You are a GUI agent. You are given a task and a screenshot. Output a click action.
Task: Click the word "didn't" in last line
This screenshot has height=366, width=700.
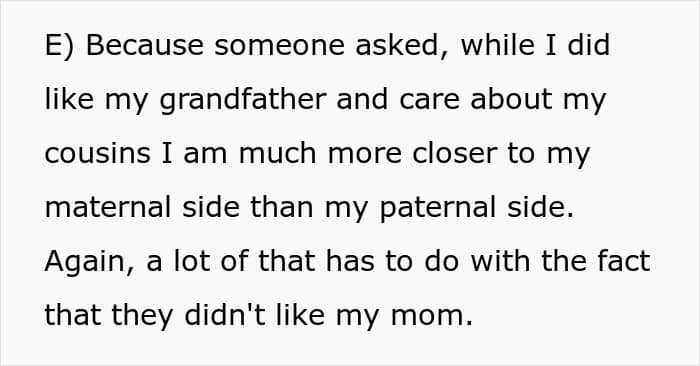pos(225,315)
